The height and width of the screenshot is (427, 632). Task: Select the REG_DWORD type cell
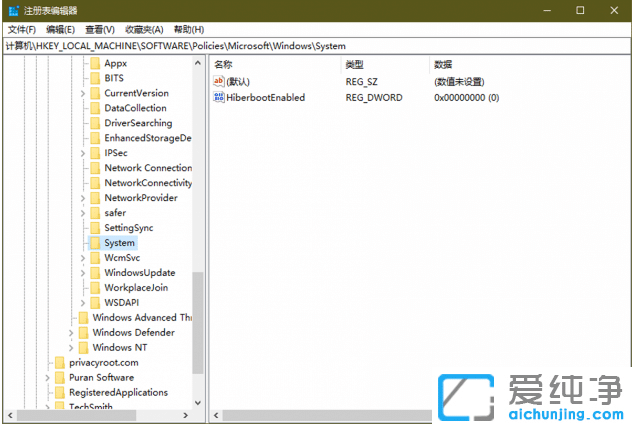point(374,98)
